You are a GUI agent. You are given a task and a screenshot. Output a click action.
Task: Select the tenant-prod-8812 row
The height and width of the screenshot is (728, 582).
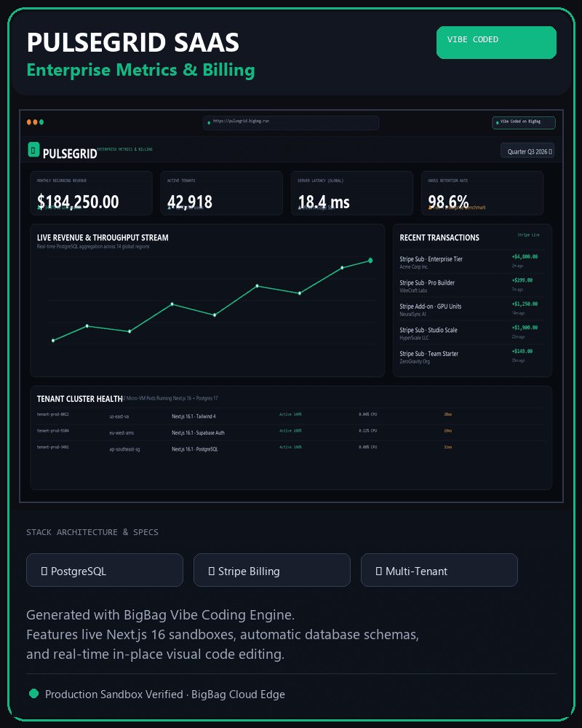pos(291,416)
